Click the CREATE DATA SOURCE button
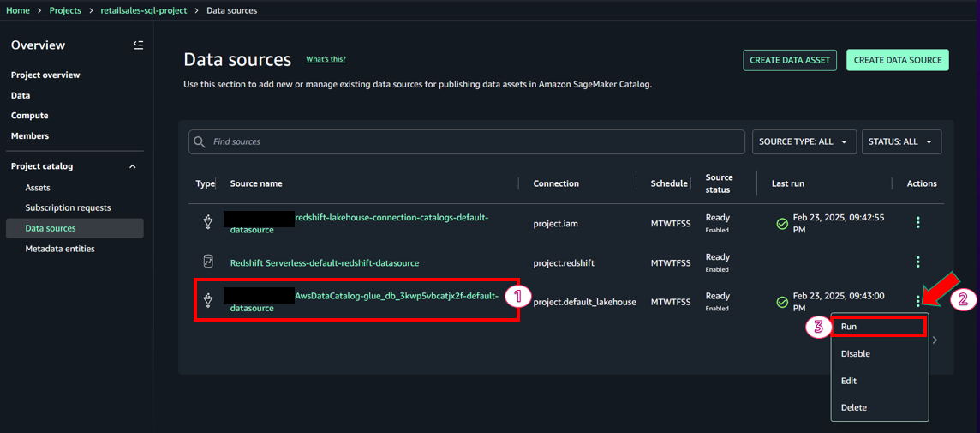 pyautogui.click(x=898, y=60)
